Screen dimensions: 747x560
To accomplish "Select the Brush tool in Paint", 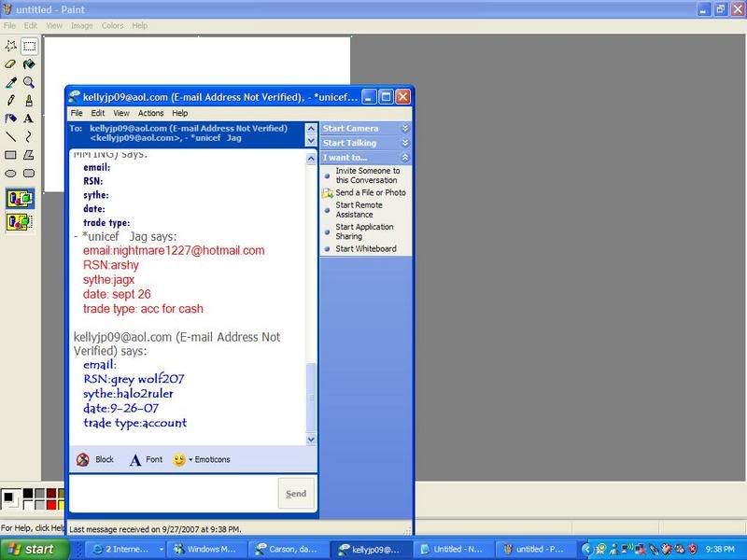I will tap(29, 101).
